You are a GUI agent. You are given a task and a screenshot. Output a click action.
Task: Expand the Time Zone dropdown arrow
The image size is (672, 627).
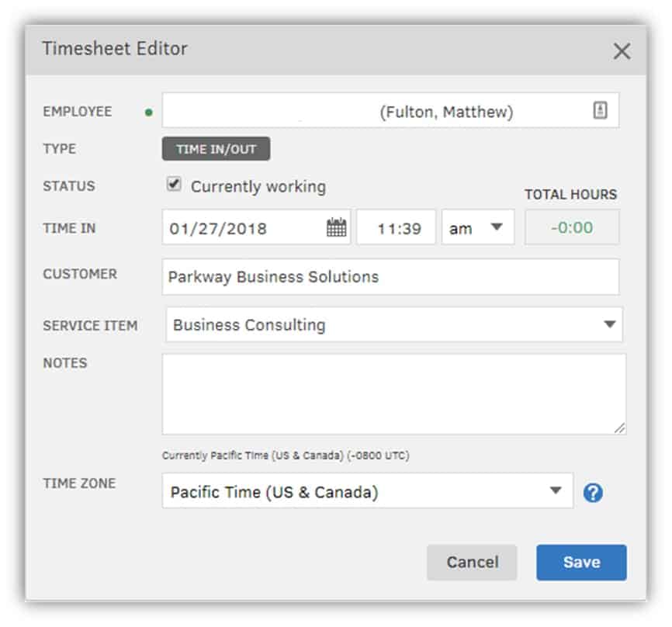(x=556, y=490)
